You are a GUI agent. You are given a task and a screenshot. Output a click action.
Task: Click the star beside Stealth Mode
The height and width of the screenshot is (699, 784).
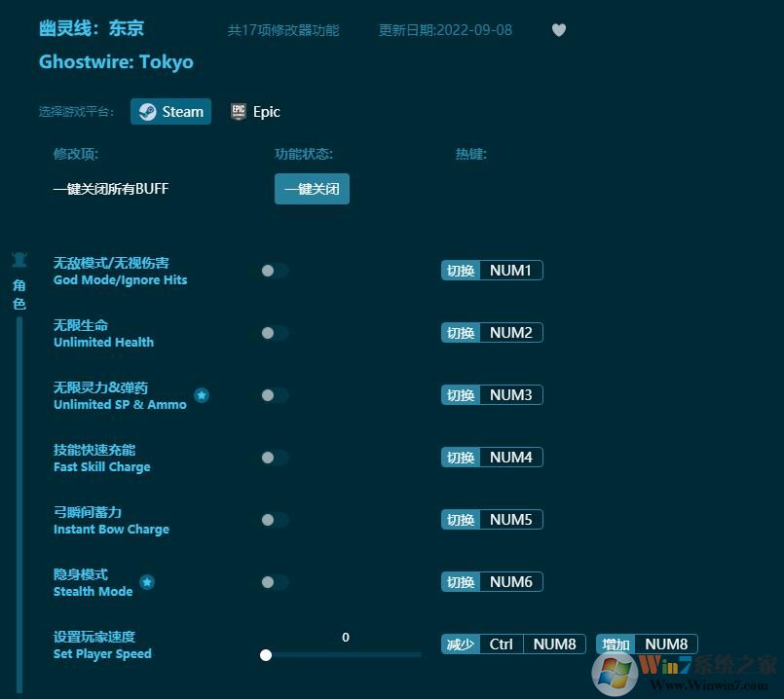click(147, 582)
